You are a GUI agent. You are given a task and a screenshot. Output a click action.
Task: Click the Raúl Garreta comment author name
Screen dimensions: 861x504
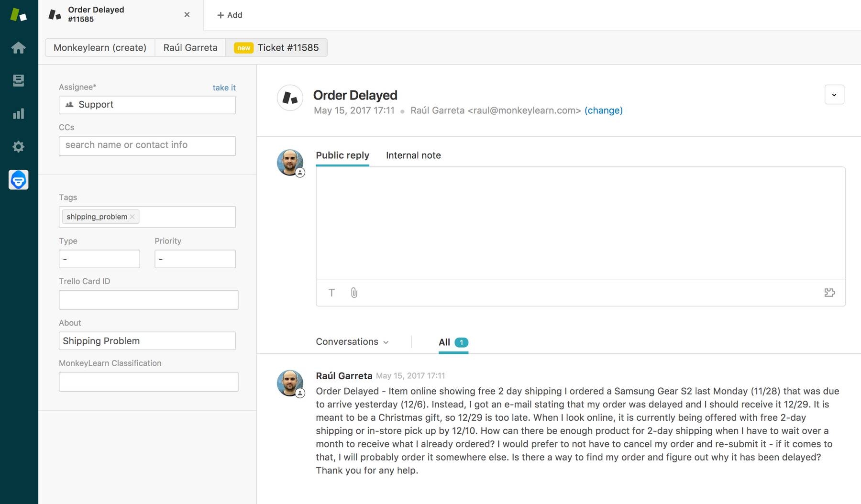[344, 376]
